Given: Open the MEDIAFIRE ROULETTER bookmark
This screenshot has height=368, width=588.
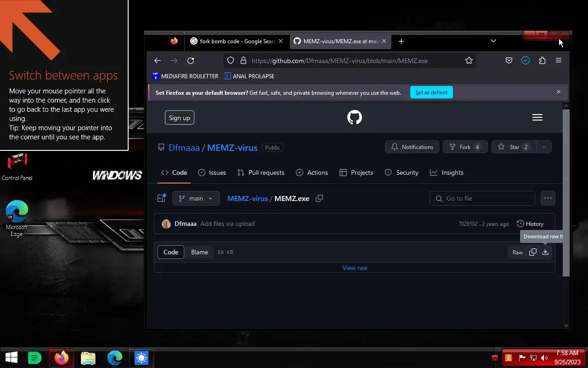Looking at the screenshot, I should pos(185,76).
